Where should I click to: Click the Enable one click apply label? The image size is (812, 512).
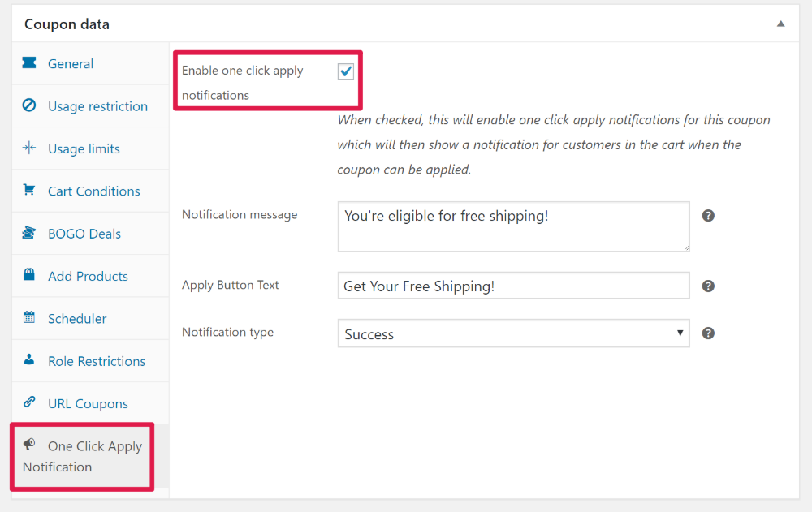tap(242, 83)
